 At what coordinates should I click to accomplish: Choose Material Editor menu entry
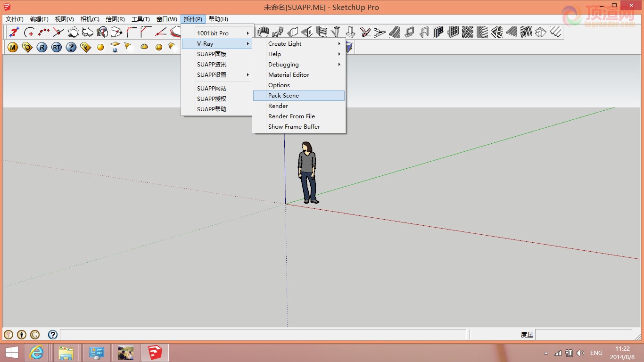click(299, 74)
